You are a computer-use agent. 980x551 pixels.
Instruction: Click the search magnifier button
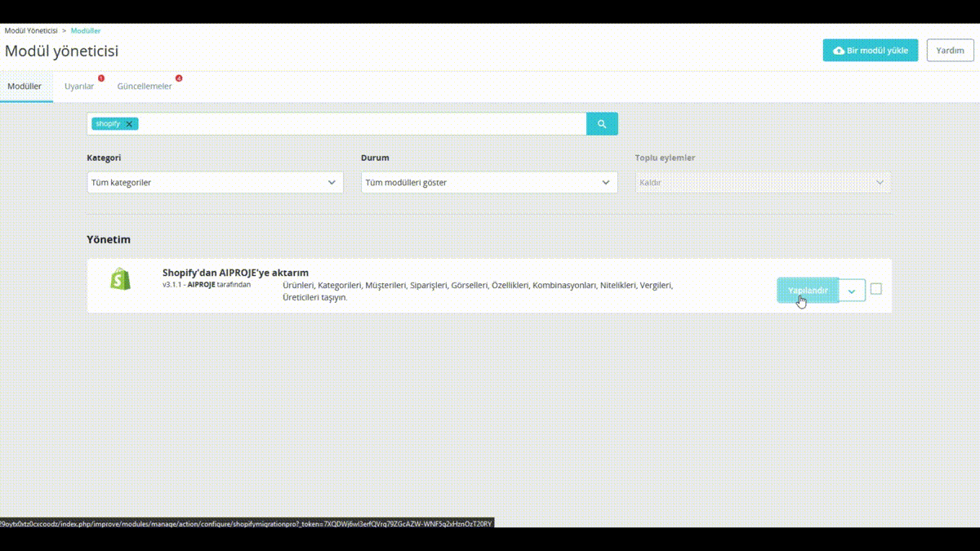click(602, 124)
